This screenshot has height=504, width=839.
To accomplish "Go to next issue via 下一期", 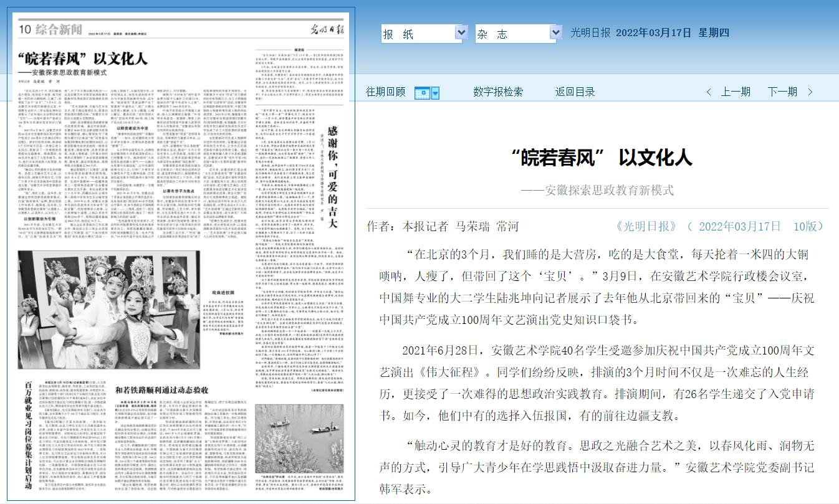I will [782, 92].
